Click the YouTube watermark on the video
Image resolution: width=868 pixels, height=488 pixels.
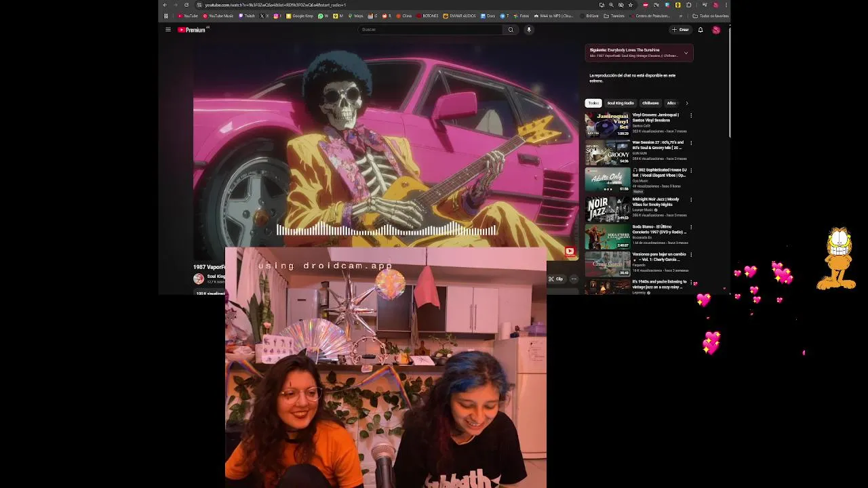click(570, 251)
